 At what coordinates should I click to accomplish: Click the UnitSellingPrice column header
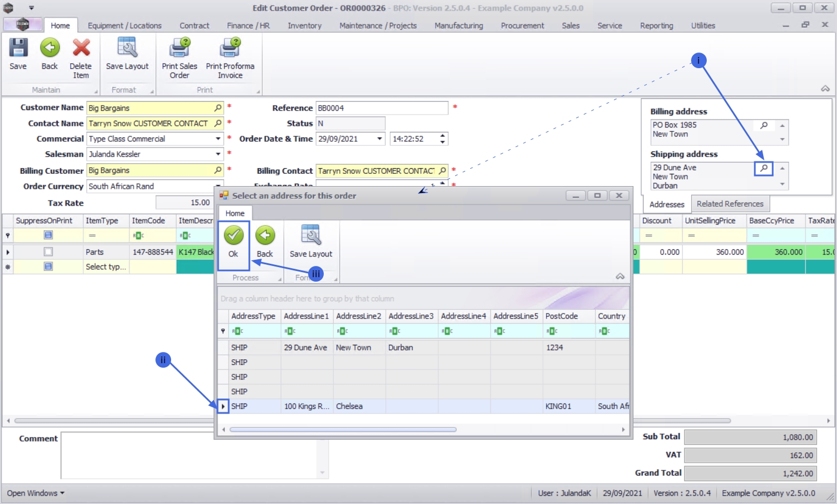tap(715, 221)
